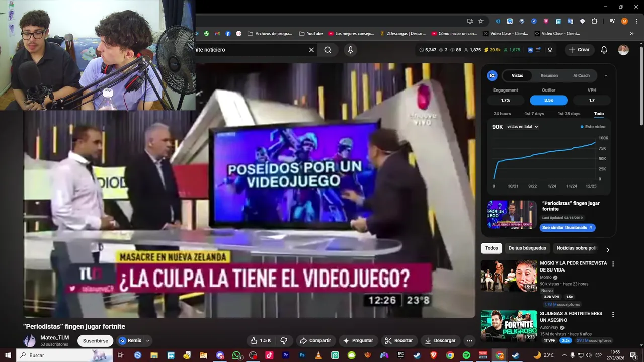Click the vidIQ blue IQ icon in stats bar

pos(530,50)
